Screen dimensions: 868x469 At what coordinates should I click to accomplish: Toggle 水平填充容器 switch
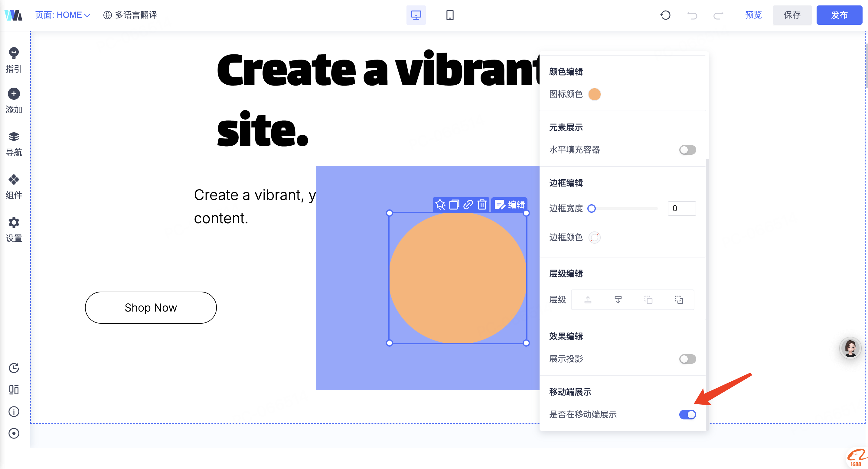click(687, 150)
